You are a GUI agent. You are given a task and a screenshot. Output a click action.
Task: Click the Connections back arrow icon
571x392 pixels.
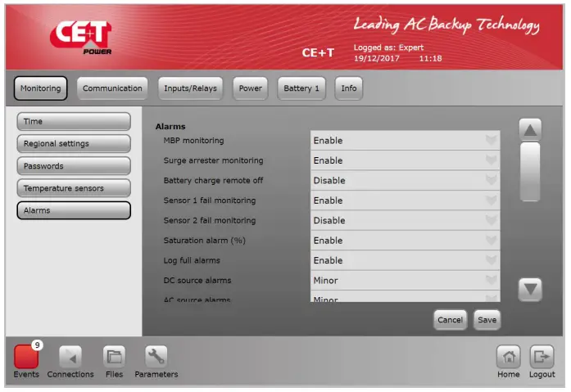click(70, 357)
